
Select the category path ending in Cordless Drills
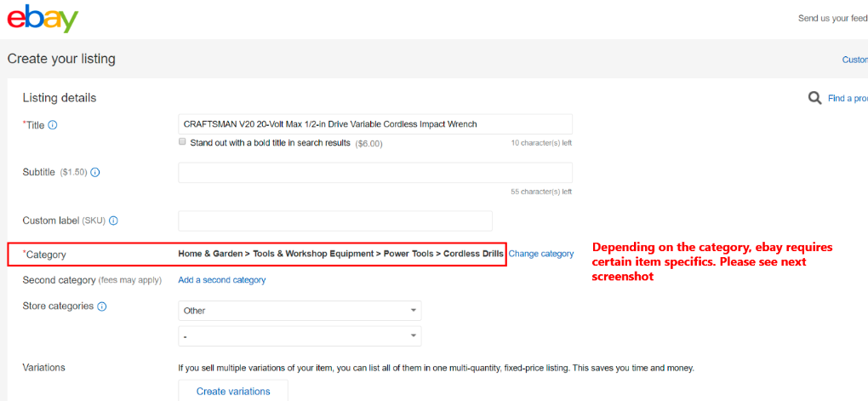[x=341, y=254]
